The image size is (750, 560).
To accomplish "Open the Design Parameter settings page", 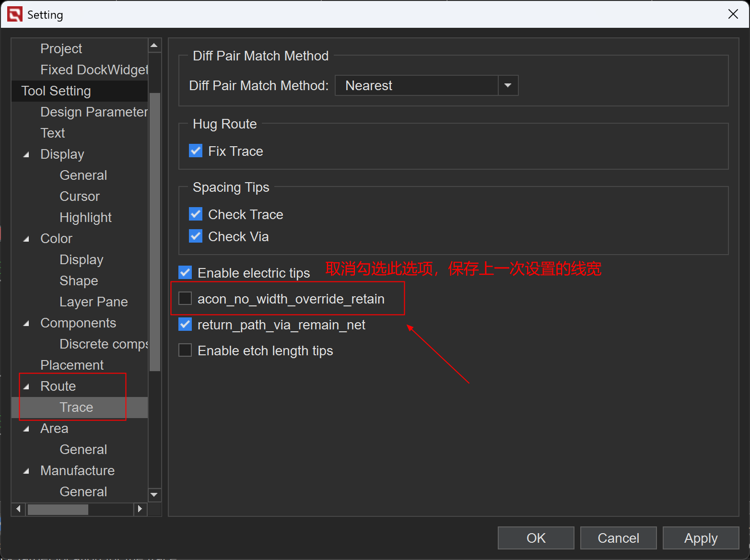I will (x=94, y=112).
